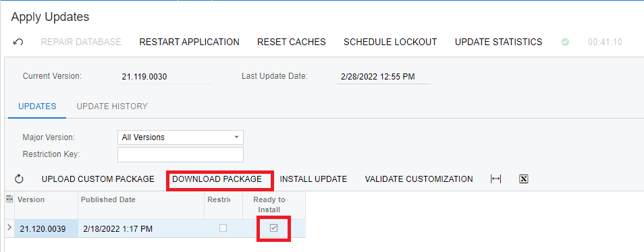Click Restart Application
The height and width of the screenshot is (252, 644).
[189, 42]
